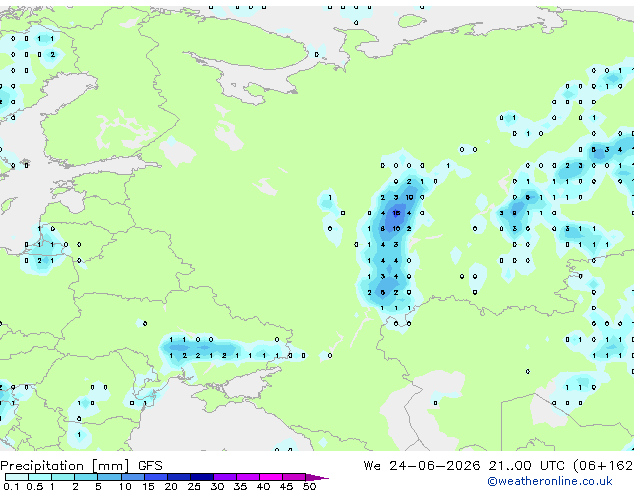Click the 40–45 mm bright magenta legend box

pos(271,477)
